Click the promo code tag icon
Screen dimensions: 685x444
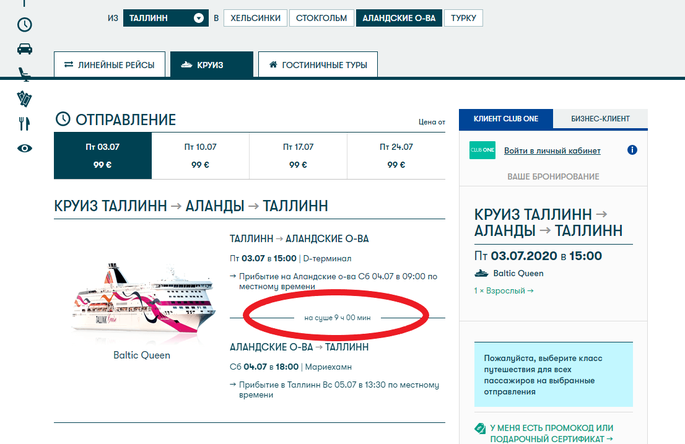pos(480,428)
